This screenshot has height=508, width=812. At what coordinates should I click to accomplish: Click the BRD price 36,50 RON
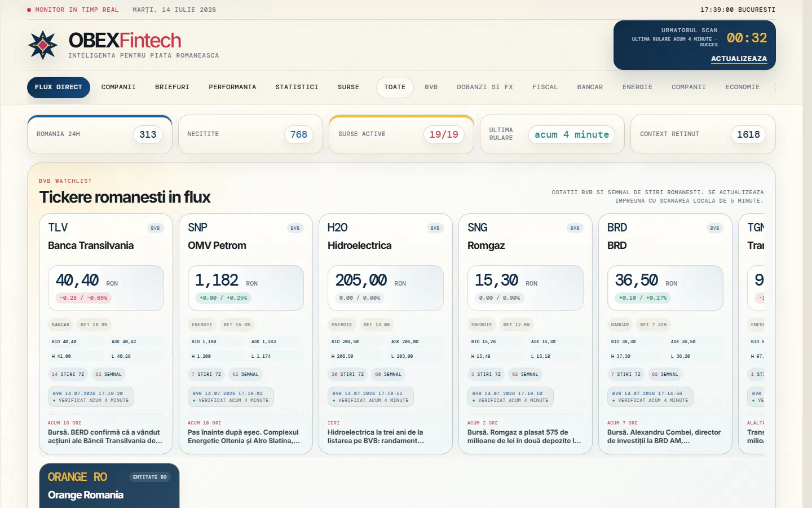[x=646, y=281]
